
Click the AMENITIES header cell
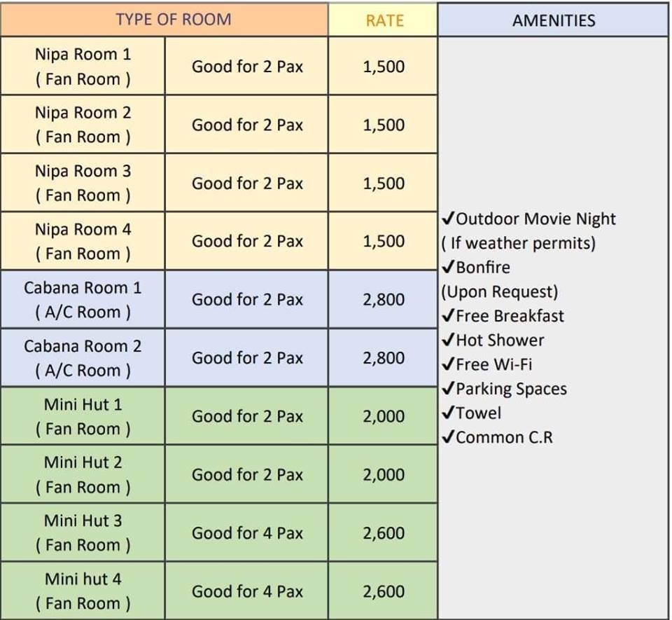point(553,20)
